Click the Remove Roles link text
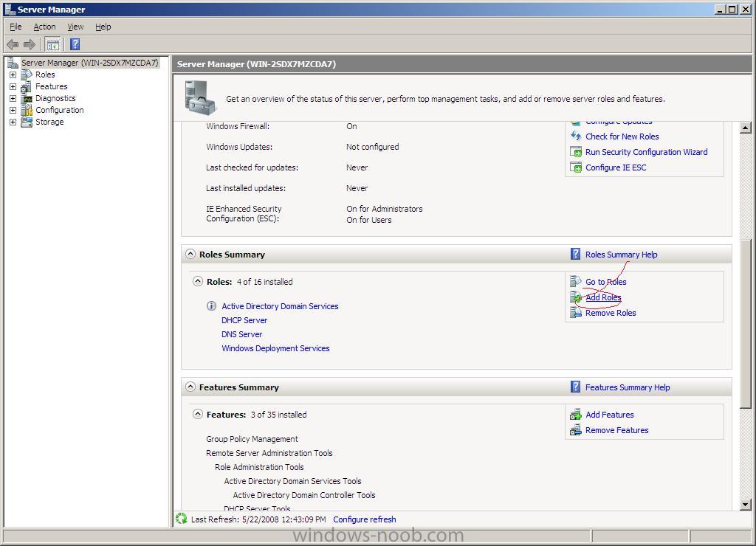Screen dimensions: 756x546 [611, 313]
